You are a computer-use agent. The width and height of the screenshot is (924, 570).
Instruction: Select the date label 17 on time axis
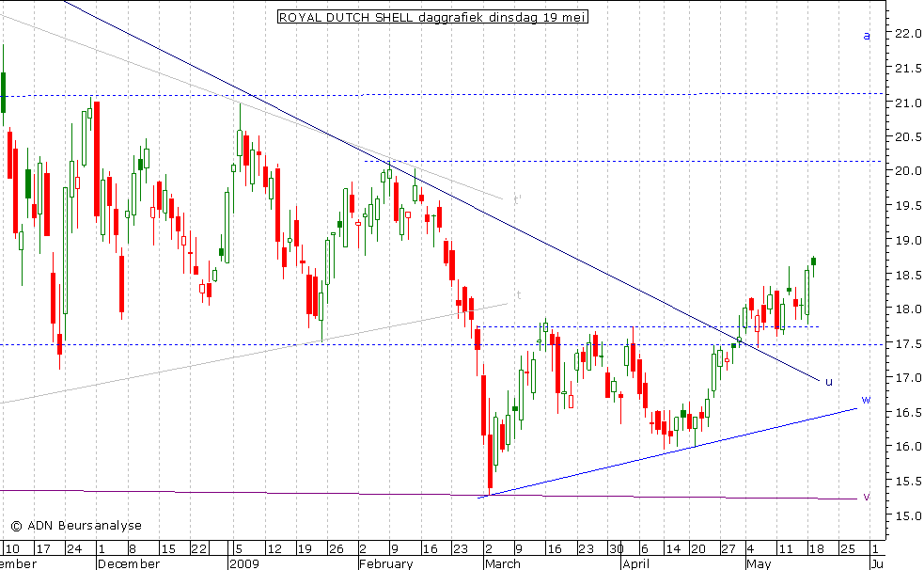43,548
